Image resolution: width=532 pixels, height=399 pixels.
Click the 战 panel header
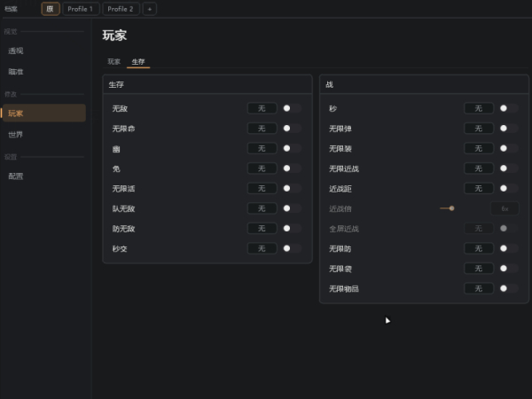[x=424, y=84]
